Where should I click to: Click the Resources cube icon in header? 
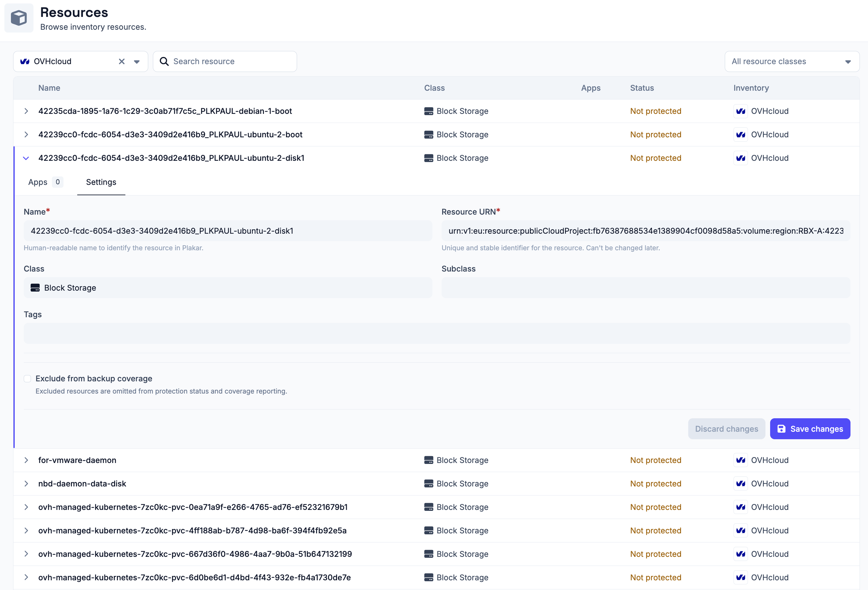click(x=19, y=18)
